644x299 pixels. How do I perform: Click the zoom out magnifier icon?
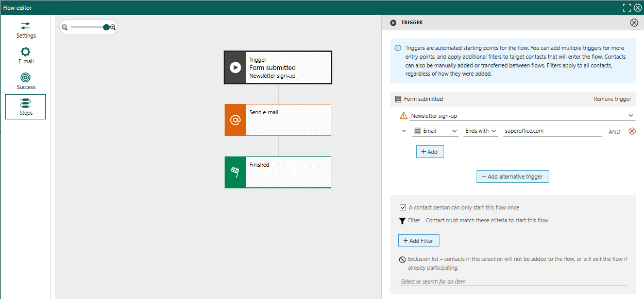pos(64,27)
